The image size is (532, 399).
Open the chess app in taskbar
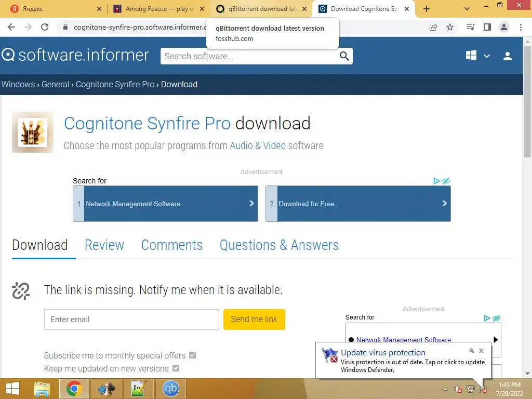pos(106,389)
